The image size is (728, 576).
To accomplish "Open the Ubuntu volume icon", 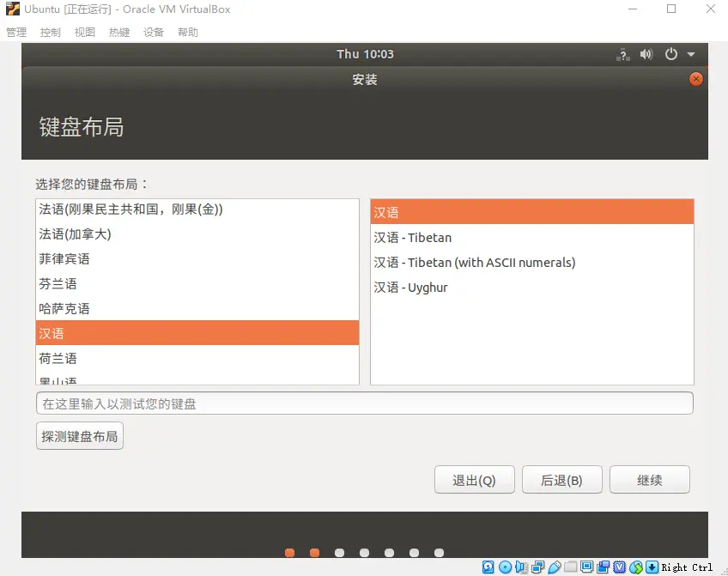I will [646, 54].
